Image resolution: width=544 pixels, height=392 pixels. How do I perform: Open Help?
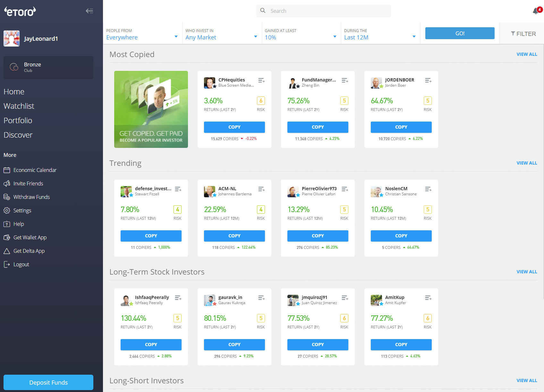pos(14,224)
